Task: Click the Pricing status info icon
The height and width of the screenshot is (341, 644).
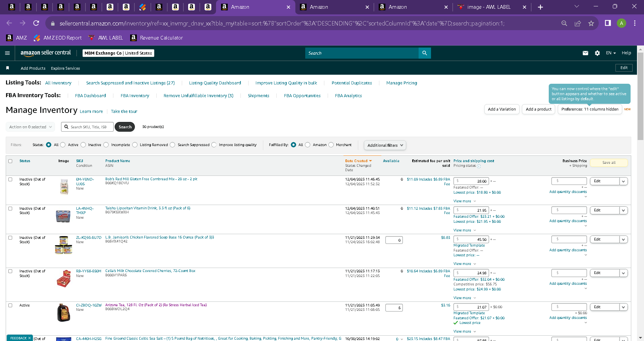Action: click(x=479, y=166)
